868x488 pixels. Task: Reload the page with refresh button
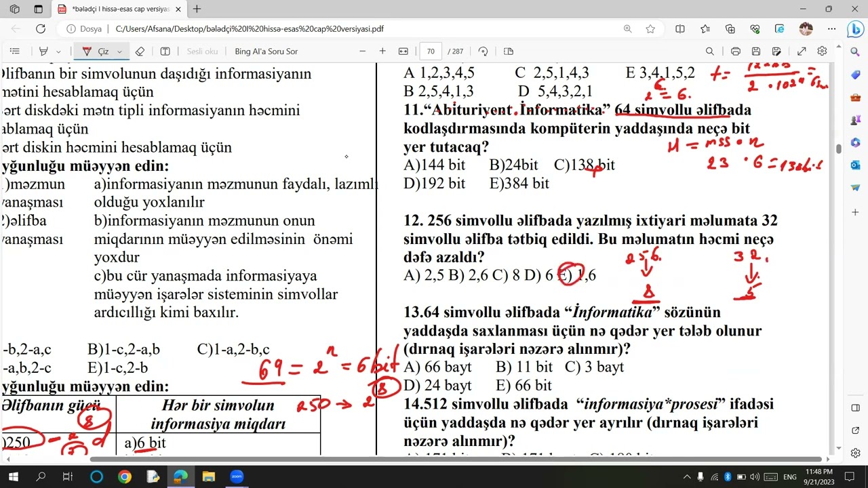click(41, 29)
